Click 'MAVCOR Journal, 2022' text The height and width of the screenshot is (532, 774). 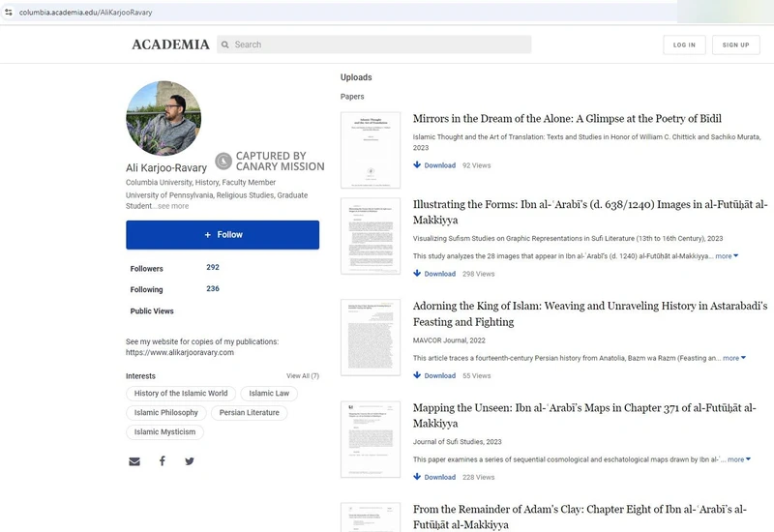click(449, 340)
